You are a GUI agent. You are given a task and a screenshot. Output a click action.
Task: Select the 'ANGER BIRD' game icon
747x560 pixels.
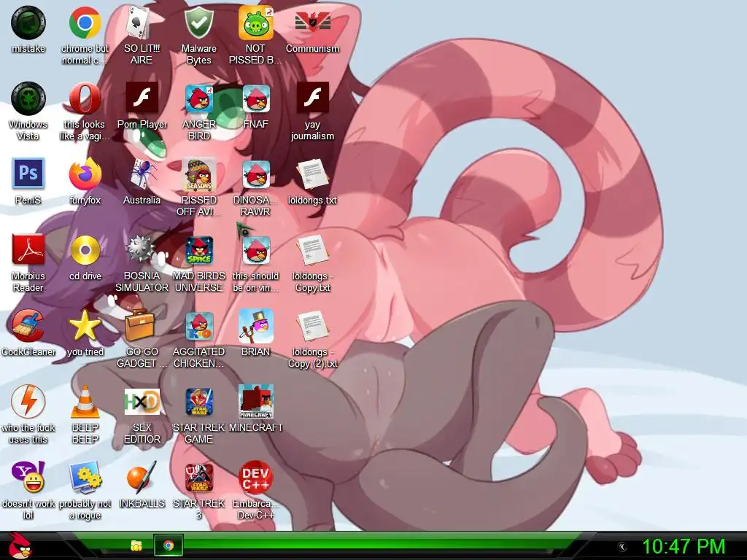pos(198,98)
